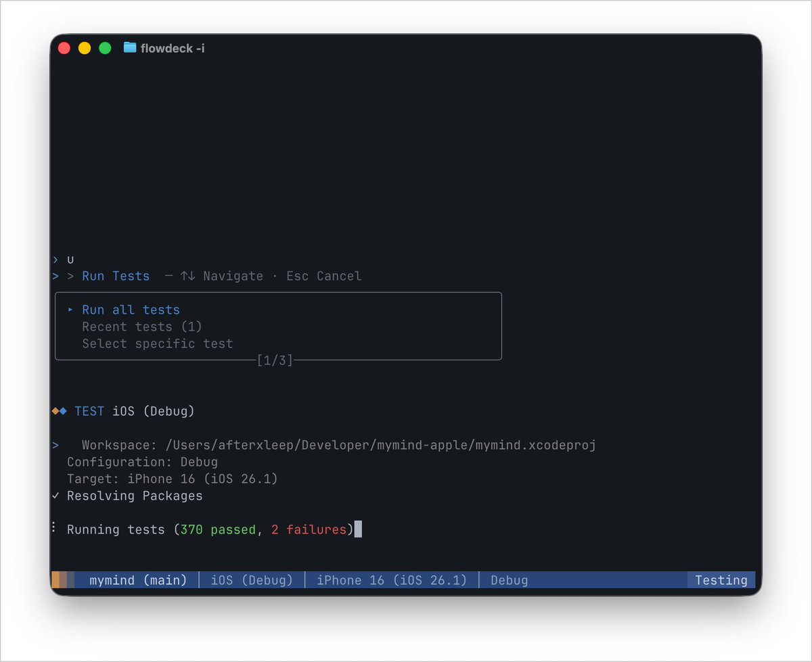Click the Resolving Packages text
The width and height of the screenshot is (812, 662).
pyautogui.click(x=135, y=496)
